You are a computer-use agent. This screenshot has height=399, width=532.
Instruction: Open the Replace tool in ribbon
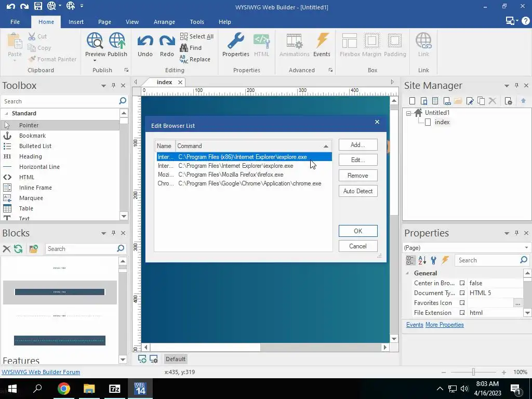195,59
